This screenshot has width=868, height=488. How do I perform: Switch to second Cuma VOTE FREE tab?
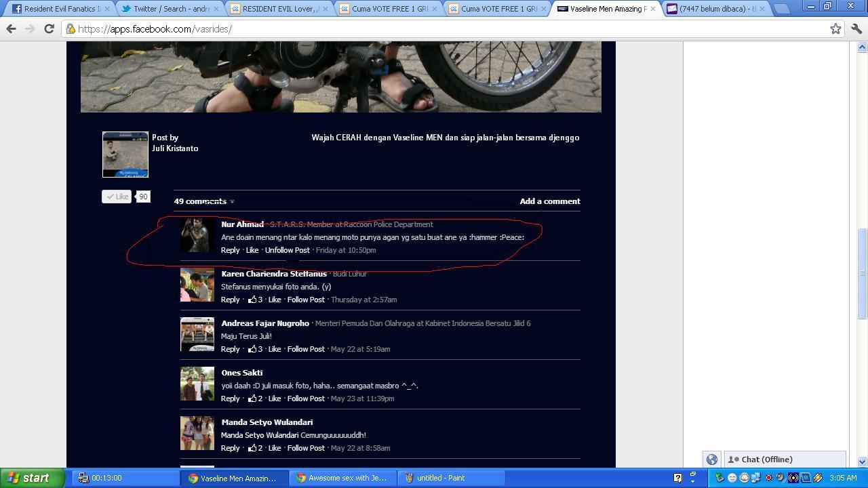[x=496, y=9]
